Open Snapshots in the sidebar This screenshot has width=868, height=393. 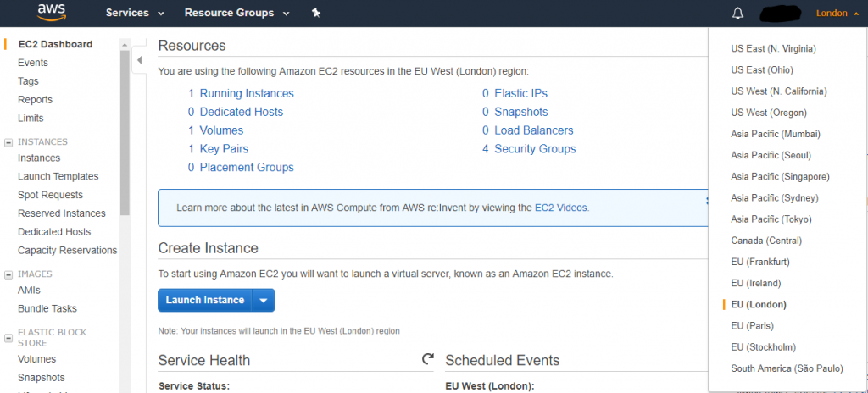tap(41, 378)
